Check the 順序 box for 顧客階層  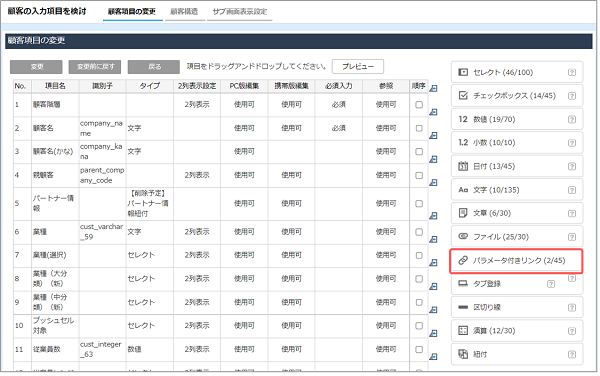(x=419, y=104)
